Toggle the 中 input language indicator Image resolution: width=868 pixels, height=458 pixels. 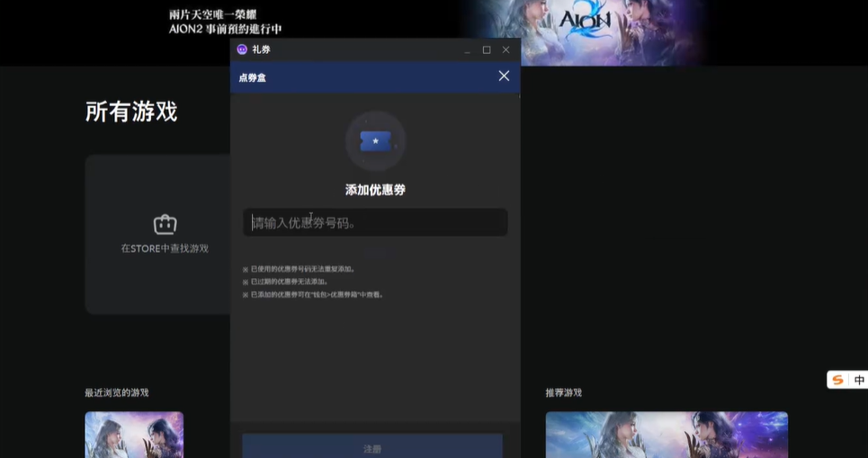tap(859, 380)
